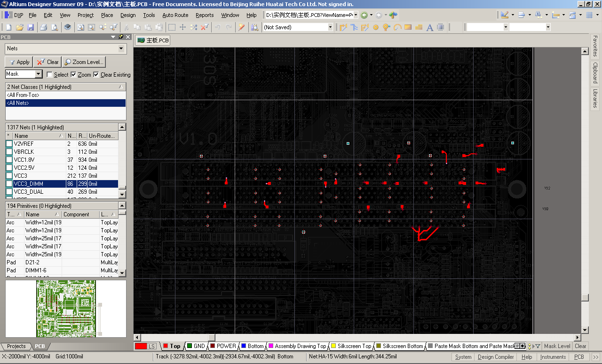Click the Apply button
Image resolution: width=602 pixels, height=364 pixels.
point(19,62)
